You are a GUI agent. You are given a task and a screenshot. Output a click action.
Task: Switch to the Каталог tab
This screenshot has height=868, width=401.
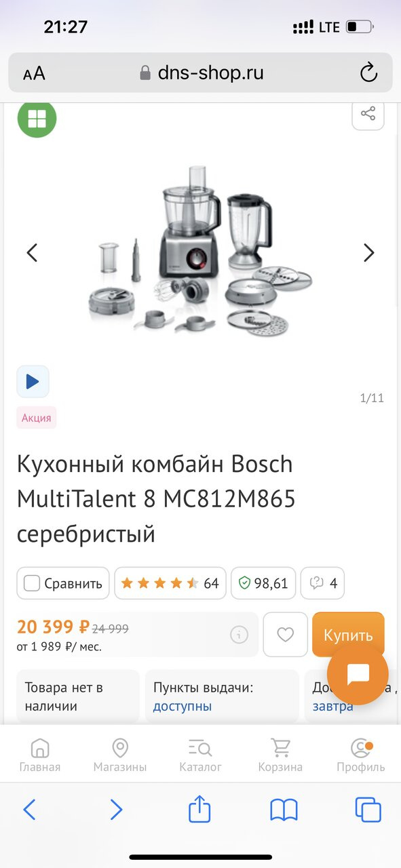(200, 756)
